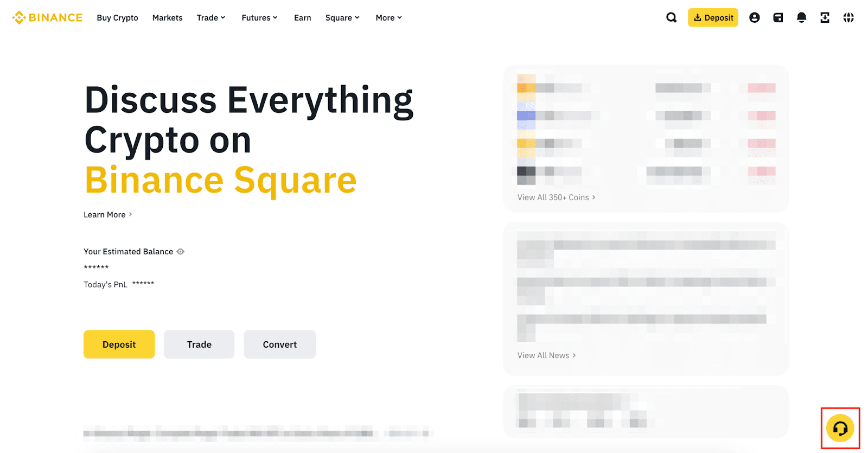Go to Buy Crypto
The image size is (868, 453).
point(117,18)
